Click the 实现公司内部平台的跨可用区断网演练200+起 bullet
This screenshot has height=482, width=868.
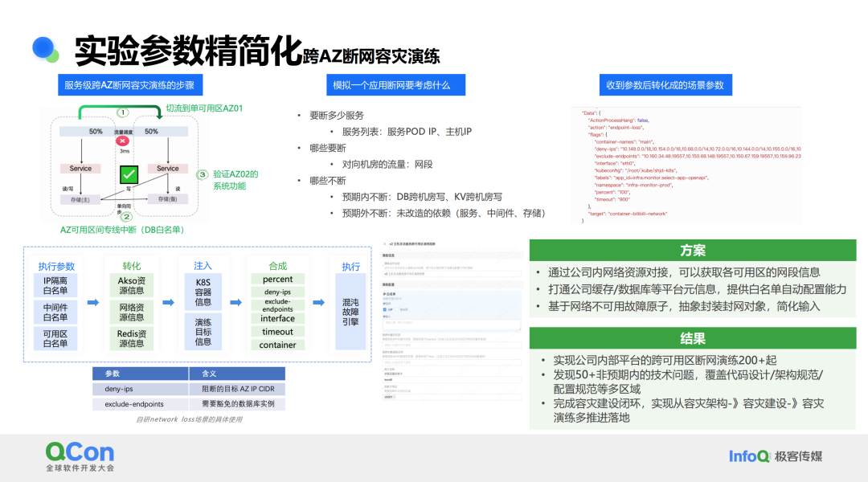(665, 360)
